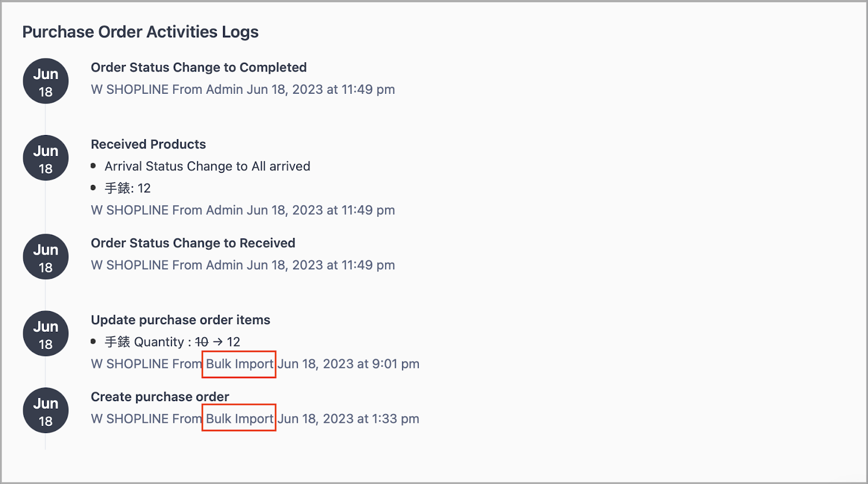Viewport: 868px width, 484px height.
Task: Select the 手錶 Quantity 10 to 12 change line
Action: (x=173, y=341)
